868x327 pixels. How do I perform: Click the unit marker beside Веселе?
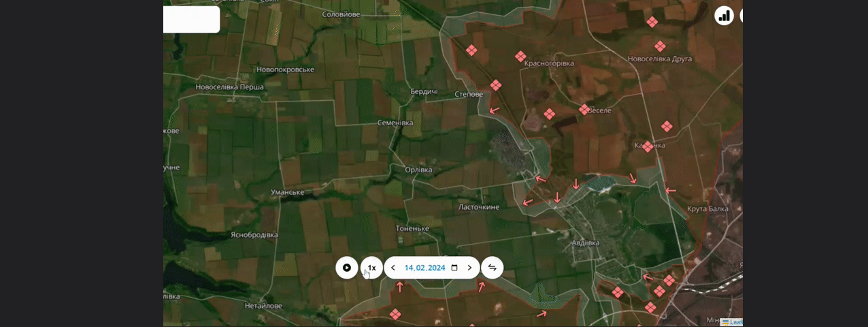[584, 110]
